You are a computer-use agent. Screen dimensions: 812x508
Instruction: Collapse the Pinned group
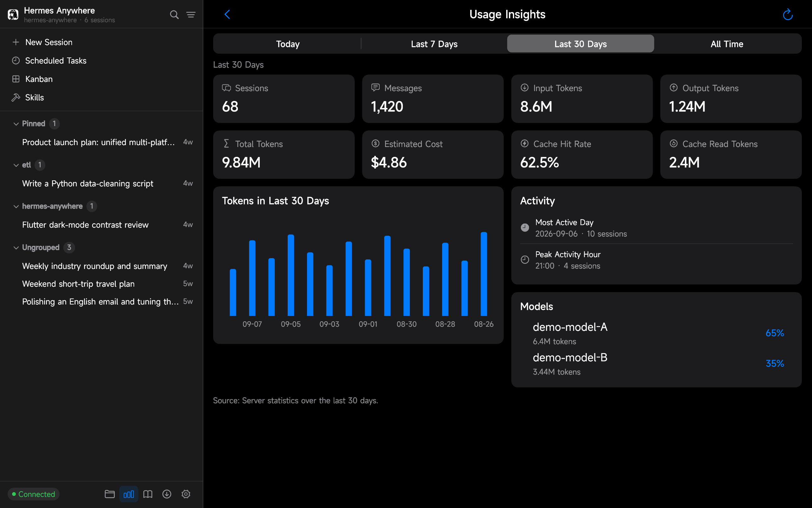point(16,124)
